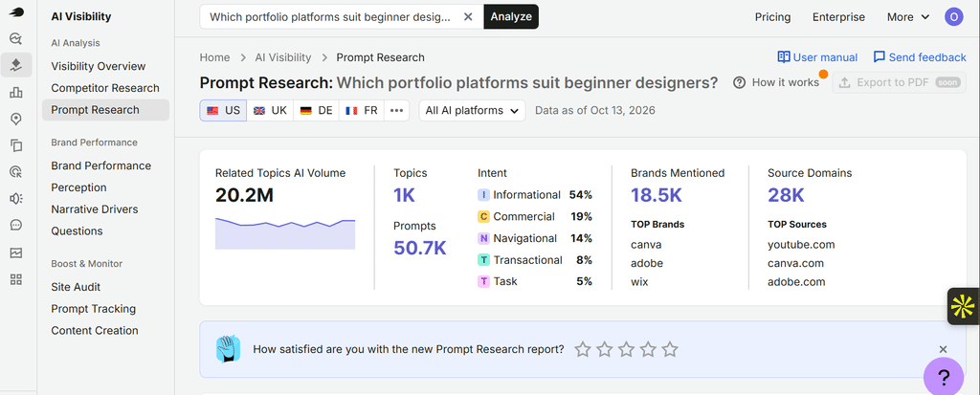
Task: Click Export to PDF button
Action: pos(899,82)
